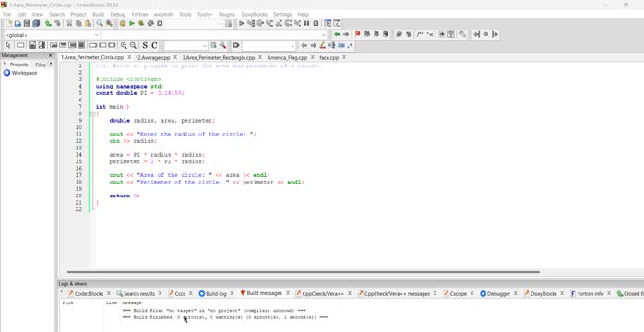Switch to the 2.Average.cpp tab

153,57
